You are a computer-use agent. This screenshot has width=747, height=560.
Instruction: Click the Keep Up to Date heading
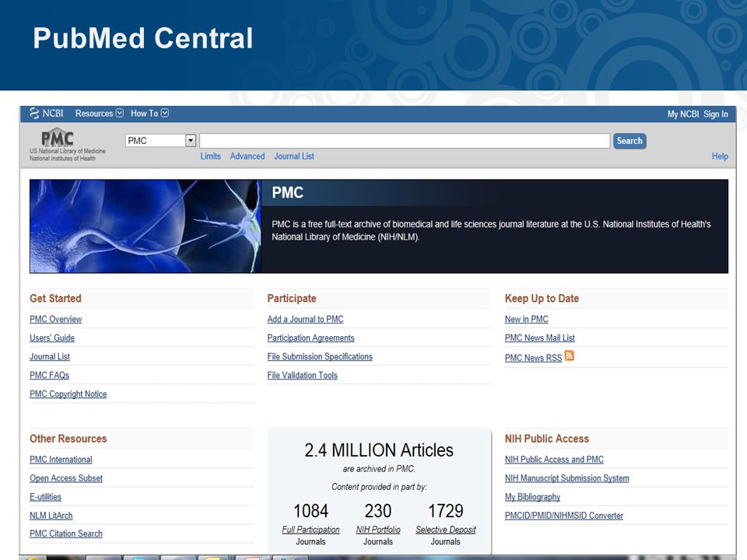[x=542, y=299]
